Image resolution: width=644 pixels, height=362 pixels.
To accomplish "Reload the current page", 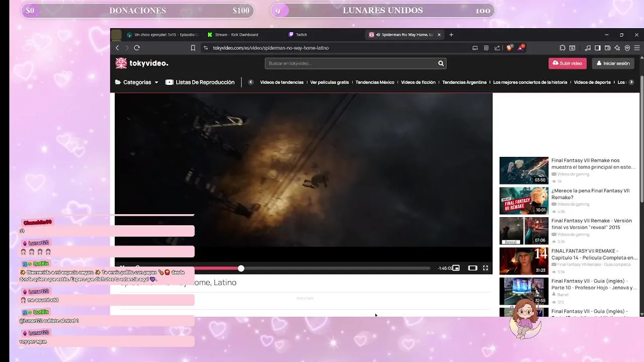I will [137, 48].
